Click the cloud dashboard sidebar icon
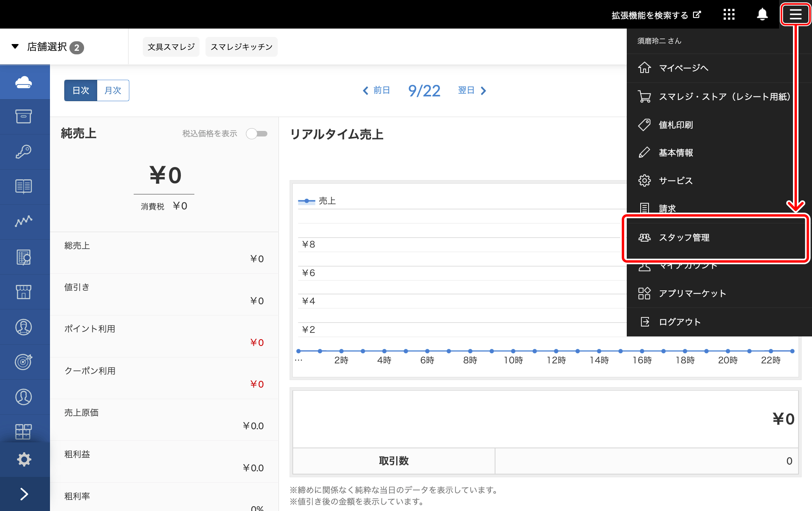 pos(24,82)
